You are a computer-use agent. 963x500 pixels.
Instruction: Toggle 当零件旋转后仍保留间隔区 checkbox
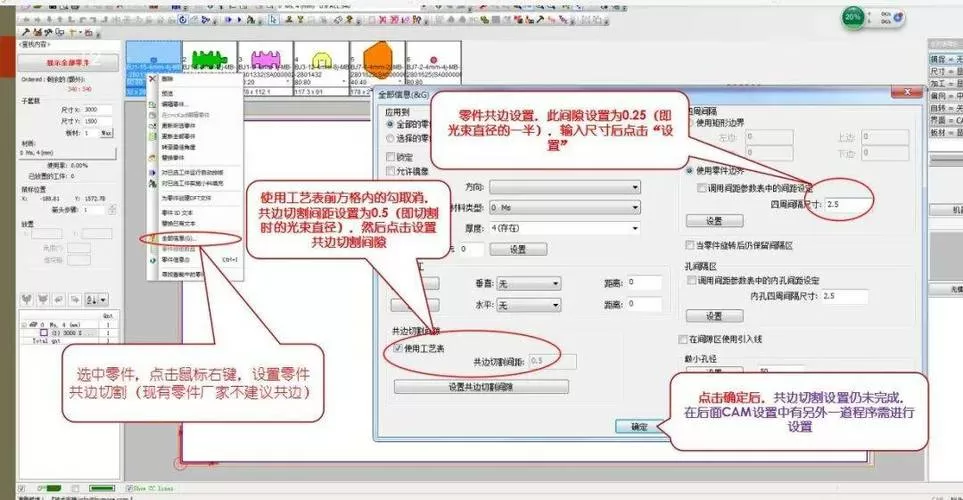(x=690, y=245)
